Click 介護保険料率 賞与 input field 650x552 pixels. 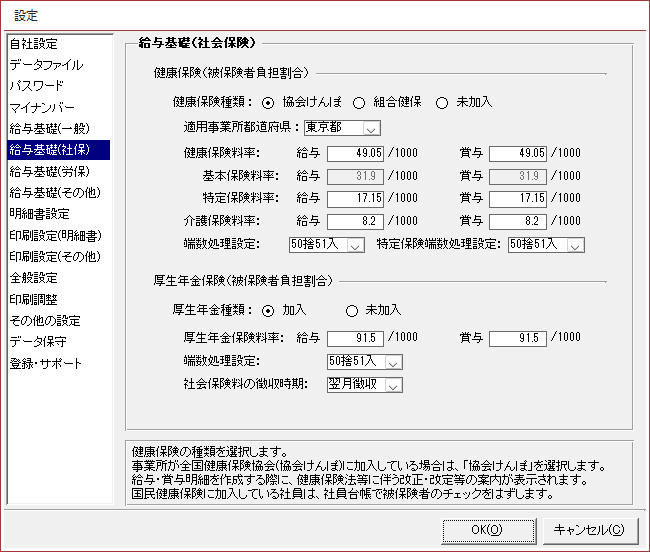[x=518, y=222]
